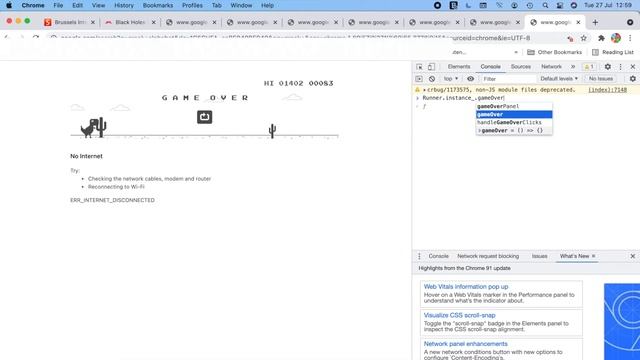
Task: Switch to the Elements tab
Action: 459,67
